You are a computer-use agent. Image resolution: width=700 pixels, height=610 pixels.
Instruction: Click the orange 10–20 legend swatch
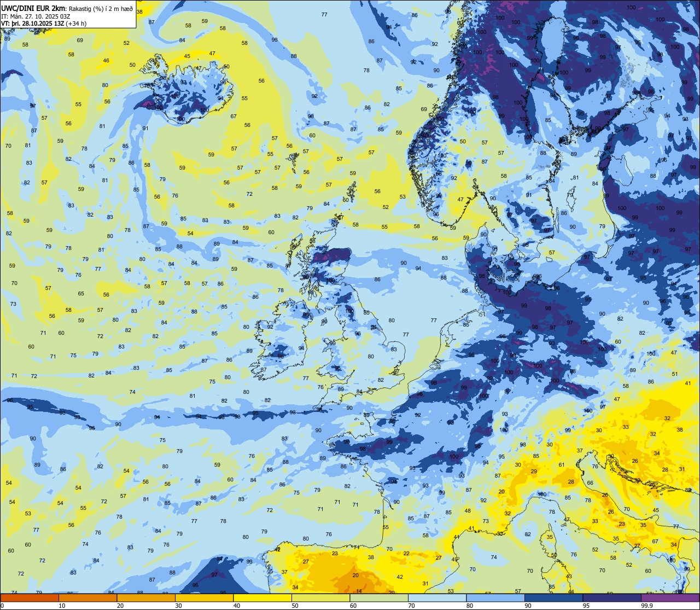tap(87, 597)
